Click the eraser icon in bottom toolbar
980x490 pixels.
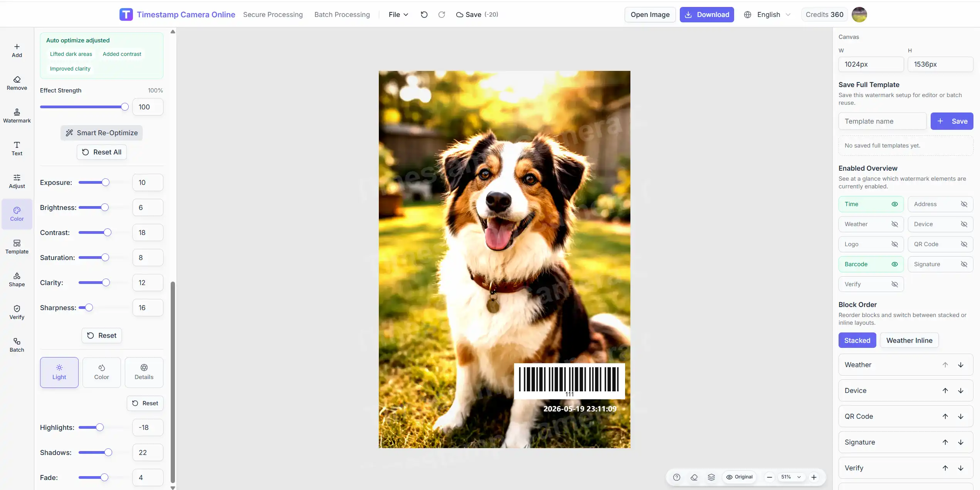tap(694, 477)
